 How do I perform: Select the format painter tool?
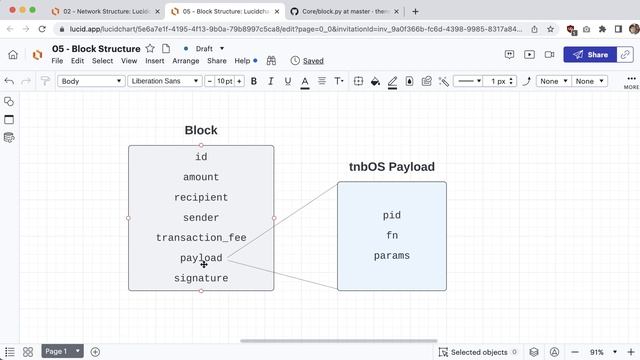[x=45, y=81]
